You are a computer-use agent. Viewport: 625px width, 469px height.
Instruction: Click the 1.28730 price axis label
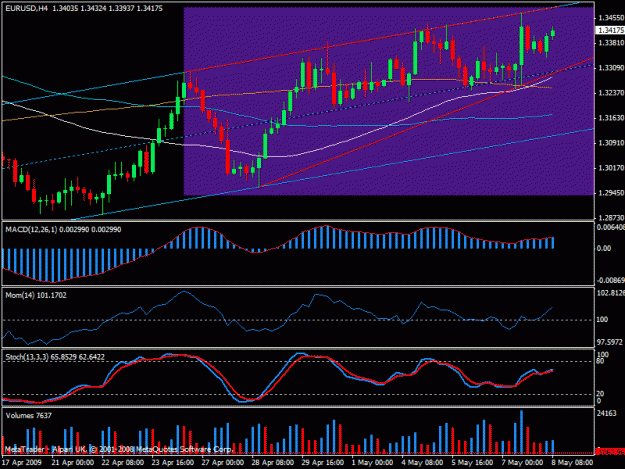(x=611, y=218)
